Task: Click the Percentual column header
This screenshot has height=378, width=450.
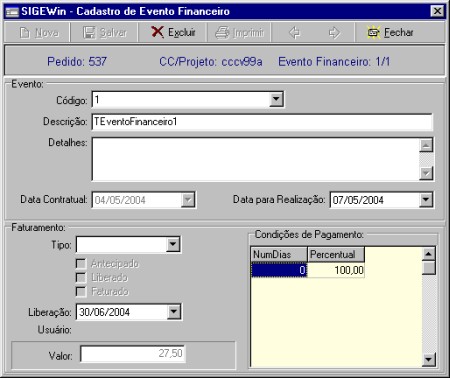Action: (x=336, y=254)
